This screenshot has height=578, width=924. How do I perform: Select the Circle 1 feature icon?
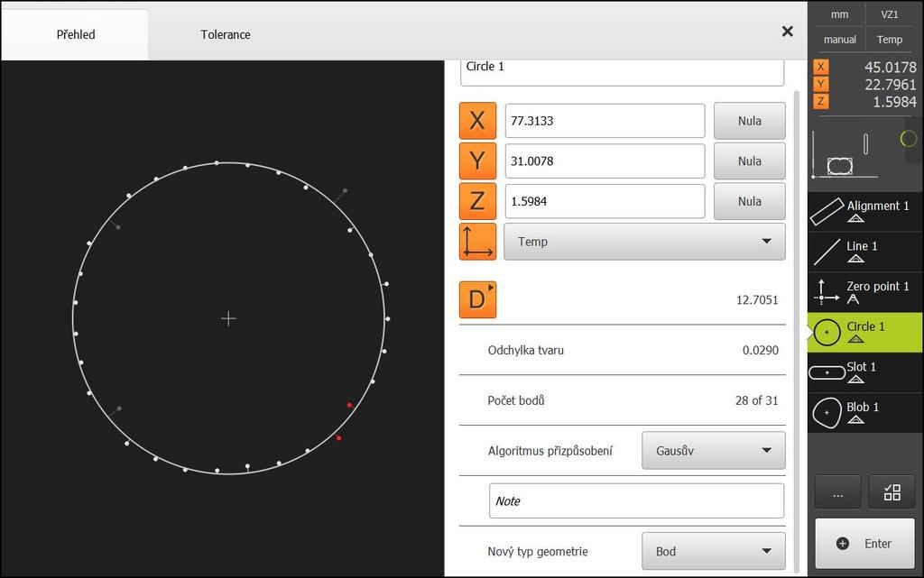[x=827, y=333]
